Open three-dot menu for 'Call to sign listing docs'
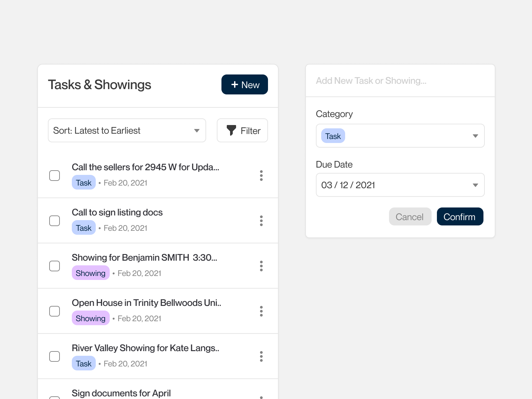Viewport: 532px width, 399px height. (261, 221)
